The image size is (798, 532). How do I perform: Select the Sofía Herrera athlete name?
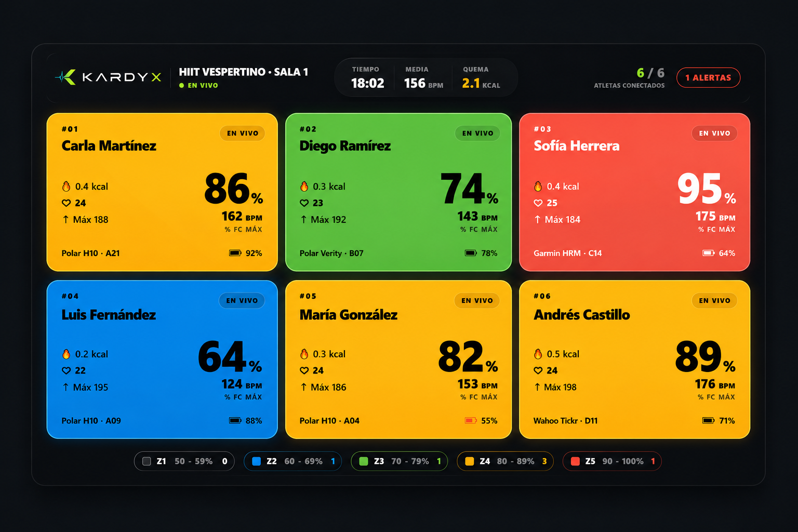pyautogui.click(x=577, y=146)
